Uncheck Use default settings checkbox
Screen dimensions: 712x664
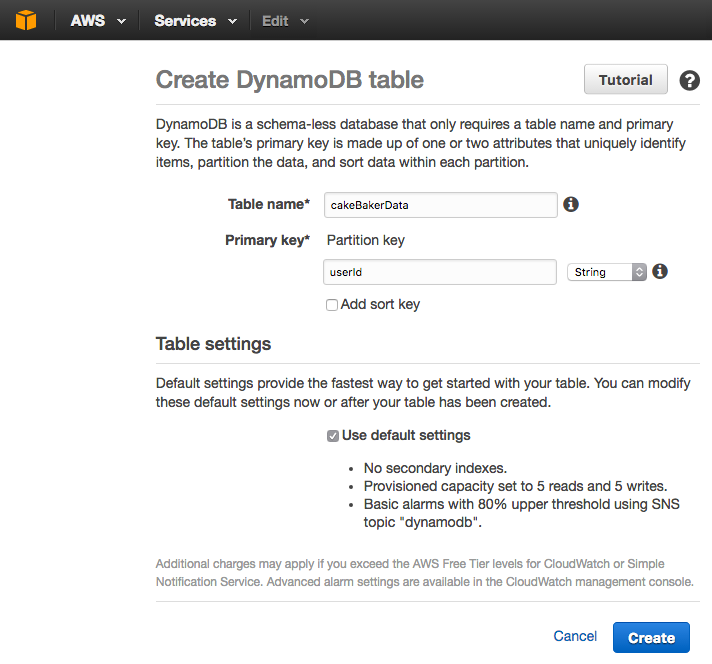pyautogui.click(x=332, y=436)
